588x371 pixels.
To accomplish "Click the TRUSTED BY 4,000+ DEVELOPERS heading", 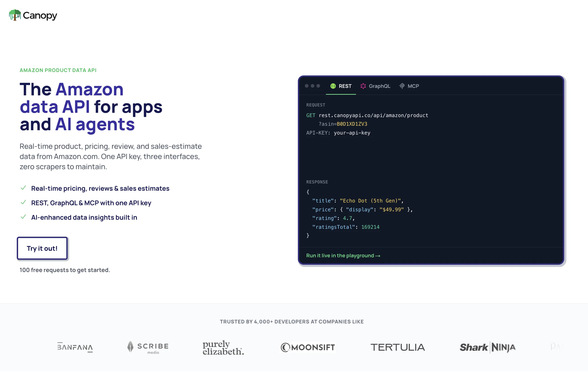I will (x=292, y=322).
